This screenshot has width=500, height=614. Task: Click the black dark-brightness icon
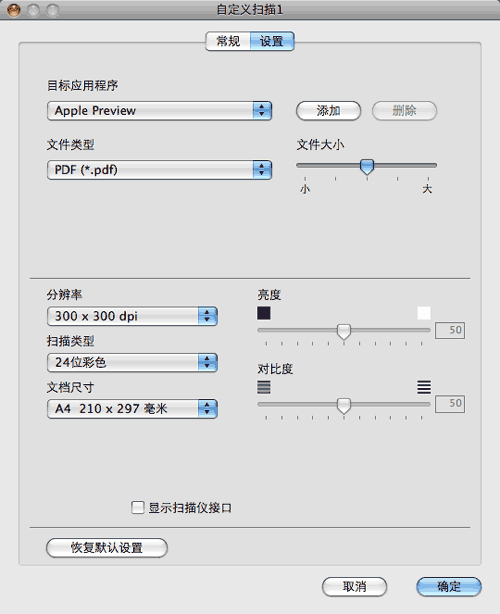tap(264, 313)
